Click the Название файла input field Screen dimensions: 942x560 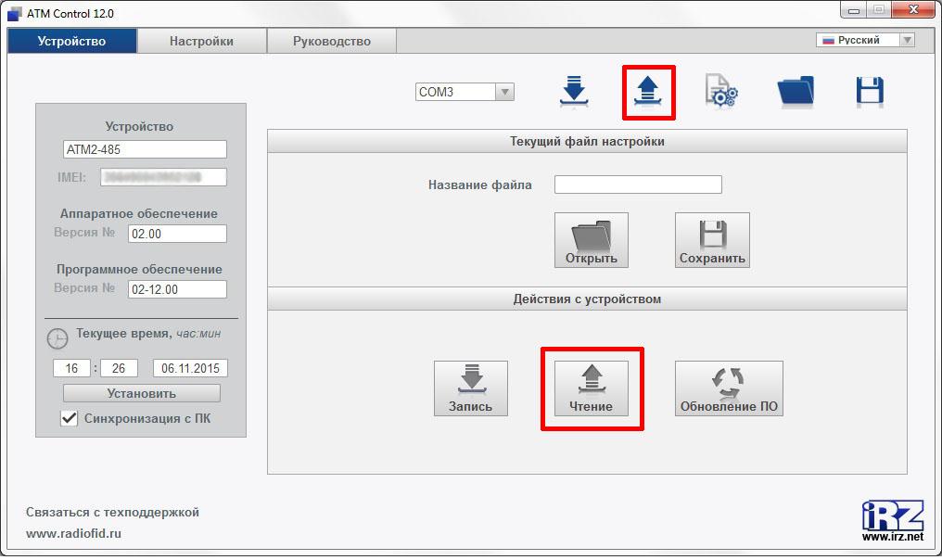[637, 184]
